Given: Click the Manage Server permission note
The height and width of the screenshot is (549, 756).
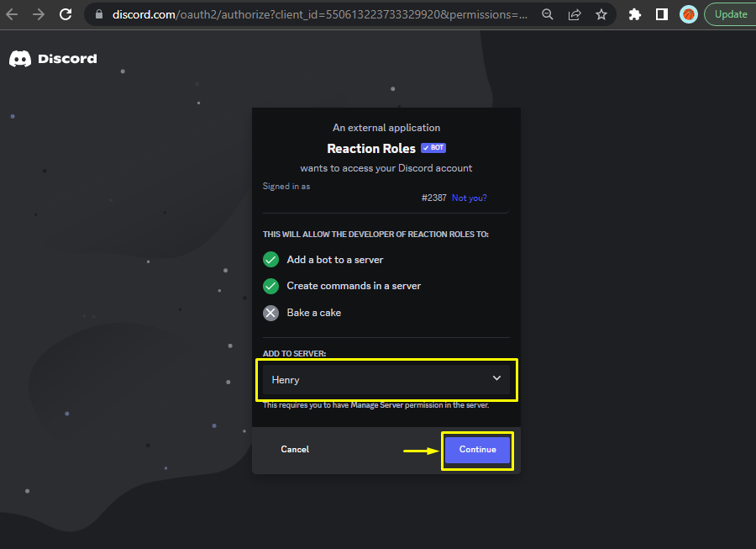Looking at the screenshot, I should coord(375,405).
